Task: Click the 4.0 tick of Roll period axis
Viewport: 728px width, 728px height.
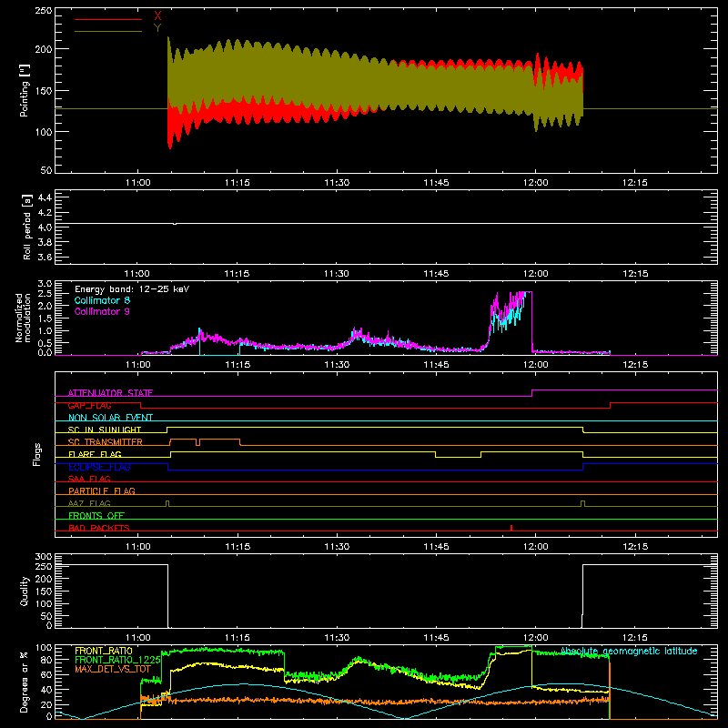Action: coord(45,227)
